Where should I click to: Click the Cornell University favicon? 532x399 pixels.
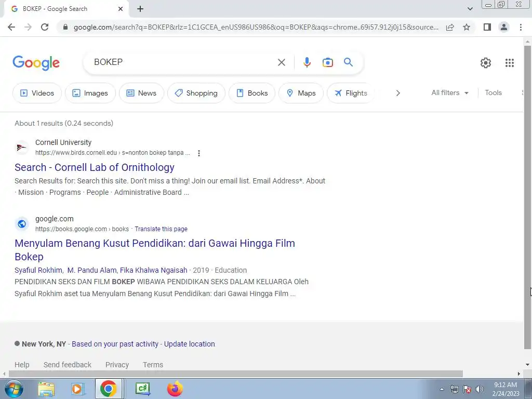point(22,148)
